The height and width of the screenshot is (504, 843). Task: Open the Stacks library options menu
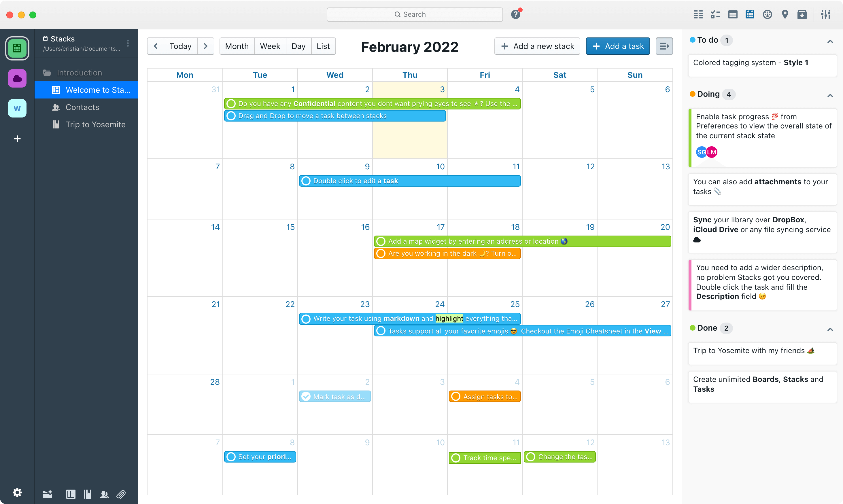[128, 43]
